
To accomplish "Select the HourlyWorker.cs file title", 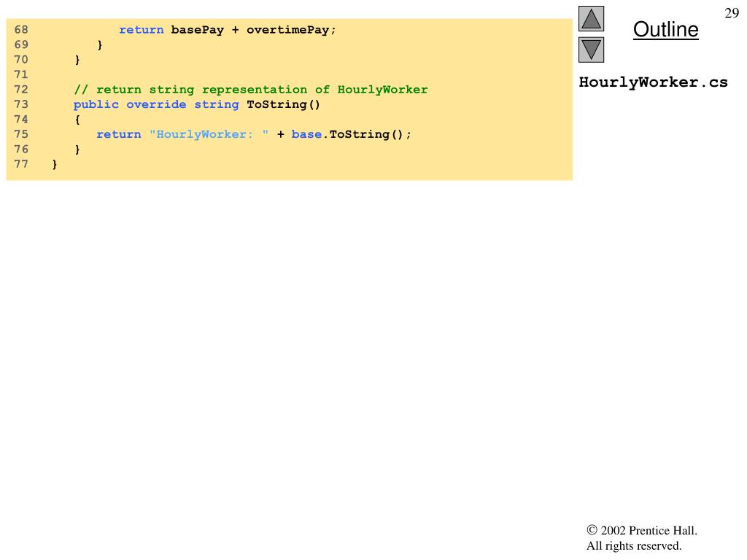I will coord(653,82).
